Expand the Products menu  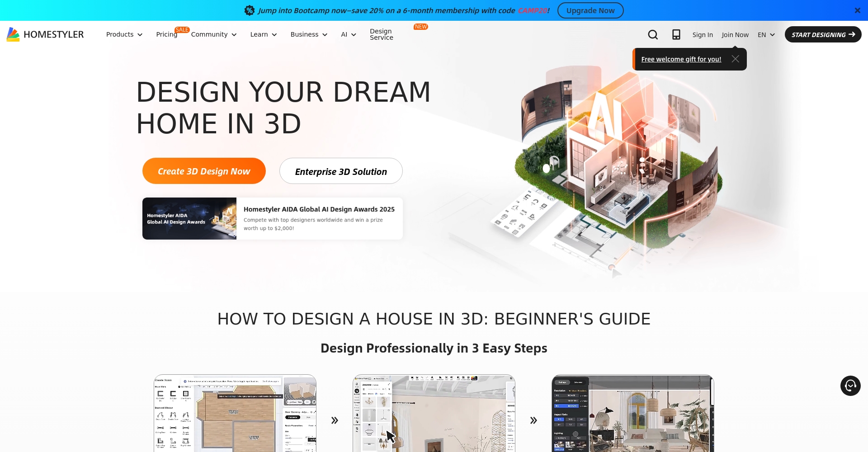click(x=124, y=34)
